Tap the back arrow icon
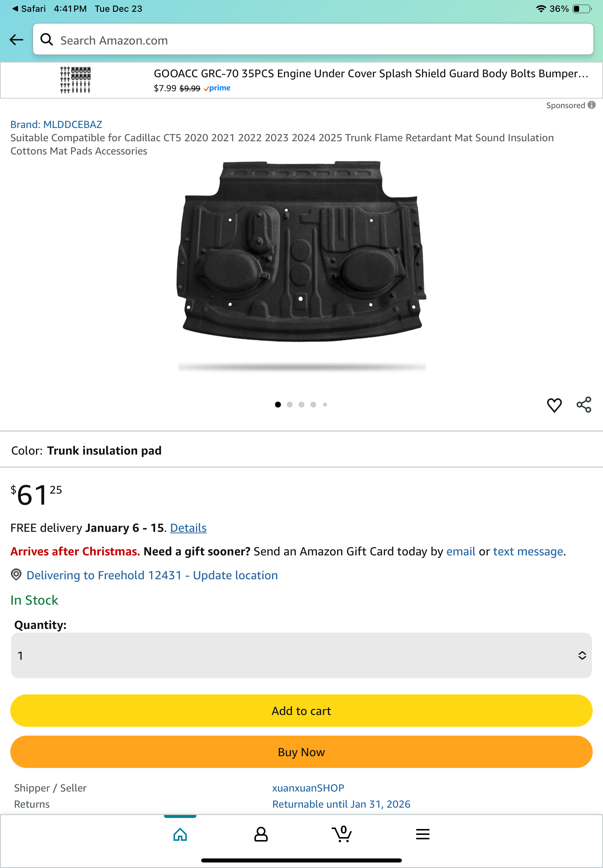The height and width of the screenshot is (868, 603). (x=16, y=40)
